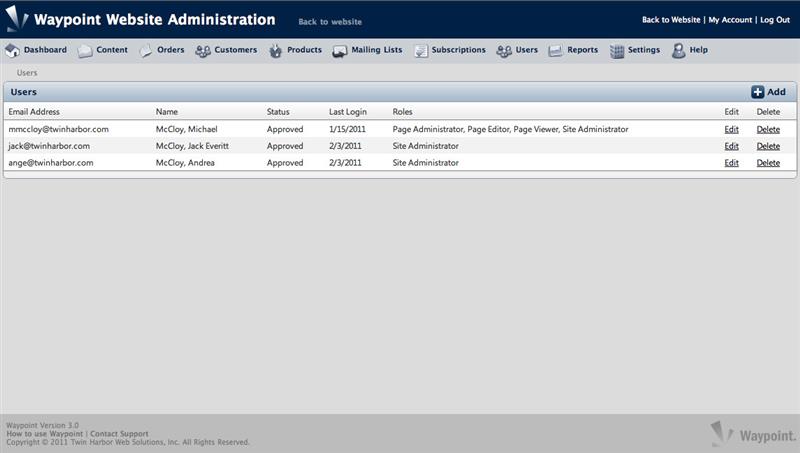Click Waypoint Version 3.0 footer text
800x453 pixels.
(42, 425)
